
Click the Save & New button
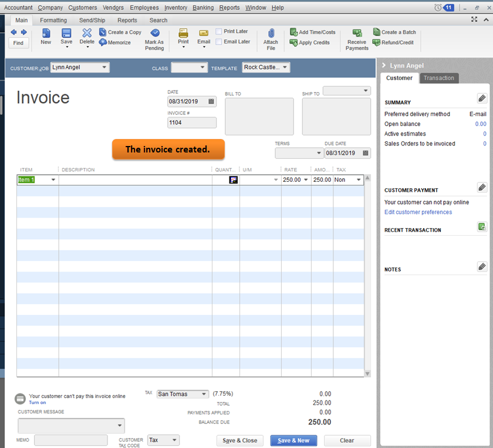tap(293, 440)
